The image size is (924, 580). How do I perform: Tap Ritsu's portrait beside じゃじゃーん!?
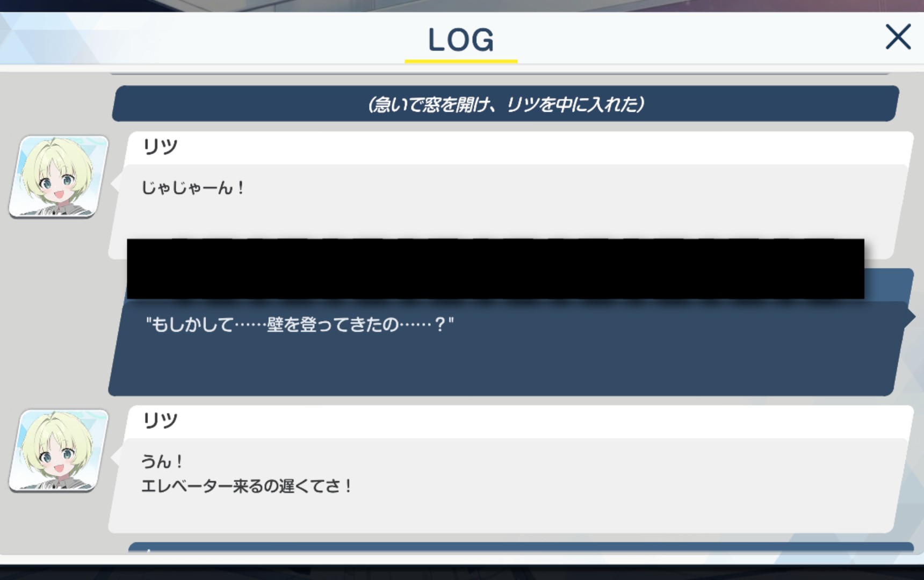59,177
